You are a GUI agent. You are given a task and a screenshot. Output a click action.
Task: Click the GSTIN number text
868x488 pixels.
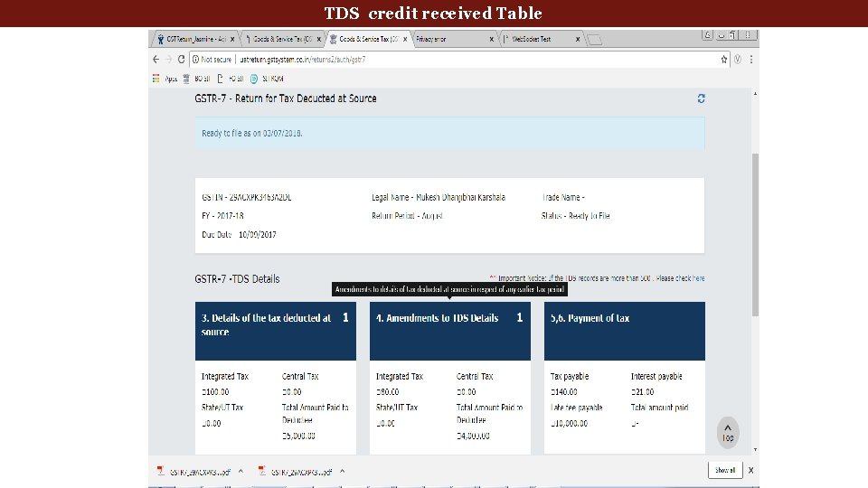tap(246, 198)
